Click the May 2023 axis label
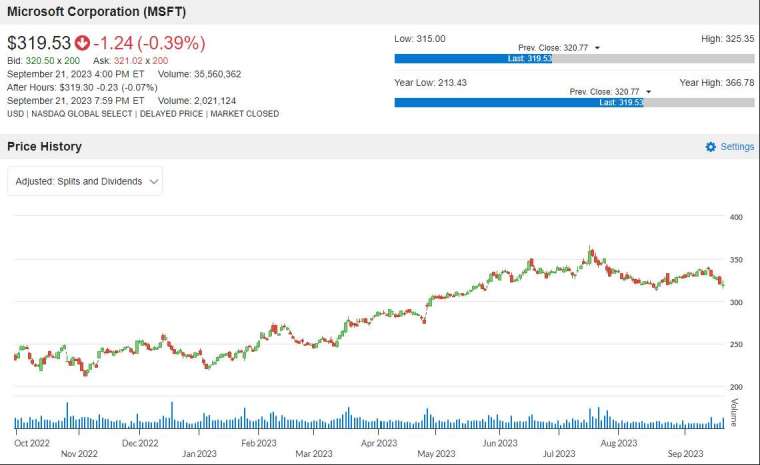760x465 pixels. [436, 454]
